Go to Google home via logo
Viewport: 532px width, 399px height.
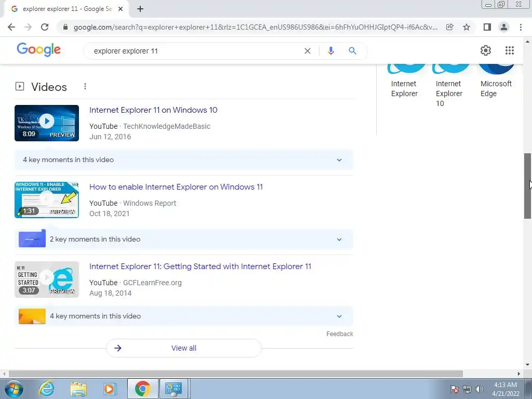[38, 50]
